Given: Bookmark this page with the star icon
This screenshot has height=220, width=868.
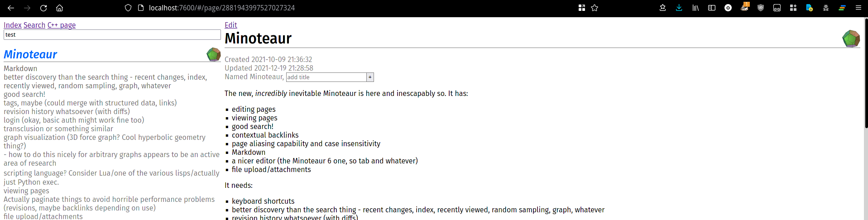Looking at the screenshot, I should pyautogui.click(x=595, y=8).
